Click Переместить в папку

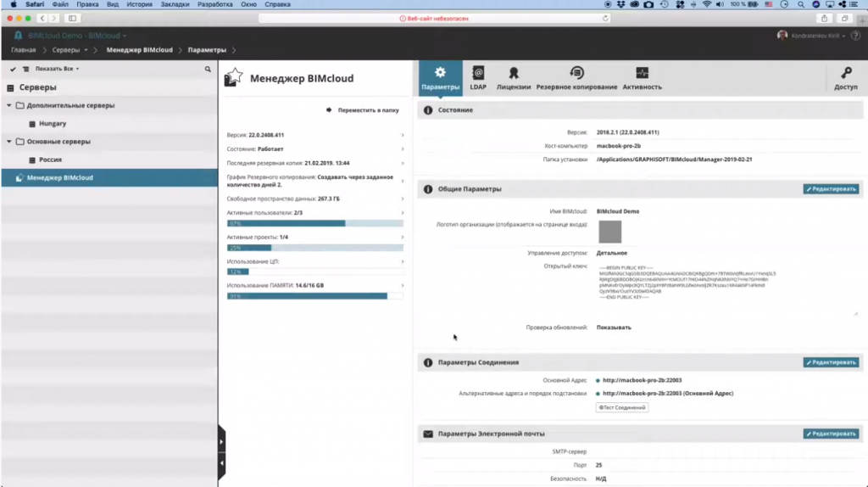(x=363, y=110)
